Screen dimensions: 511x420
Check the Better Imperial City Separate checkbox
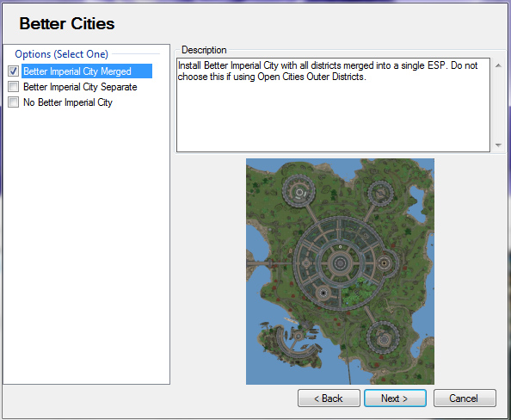tap(14, 87)
